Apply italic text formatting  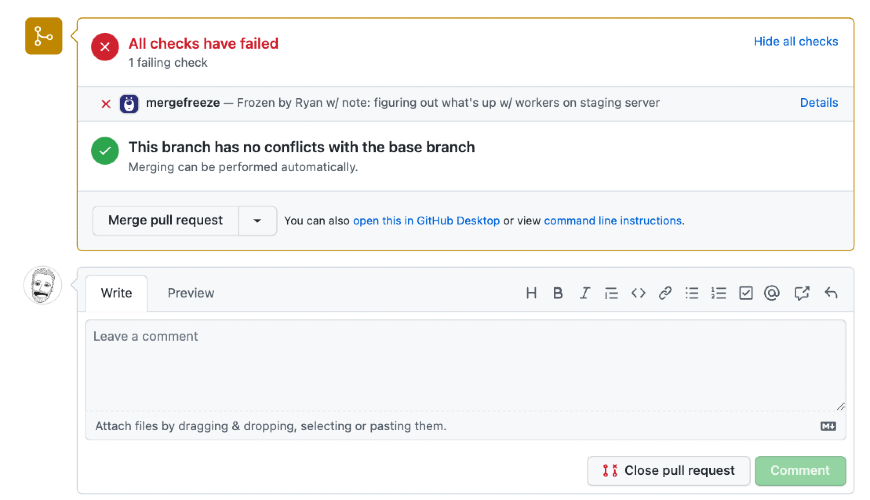pos(584,293)
